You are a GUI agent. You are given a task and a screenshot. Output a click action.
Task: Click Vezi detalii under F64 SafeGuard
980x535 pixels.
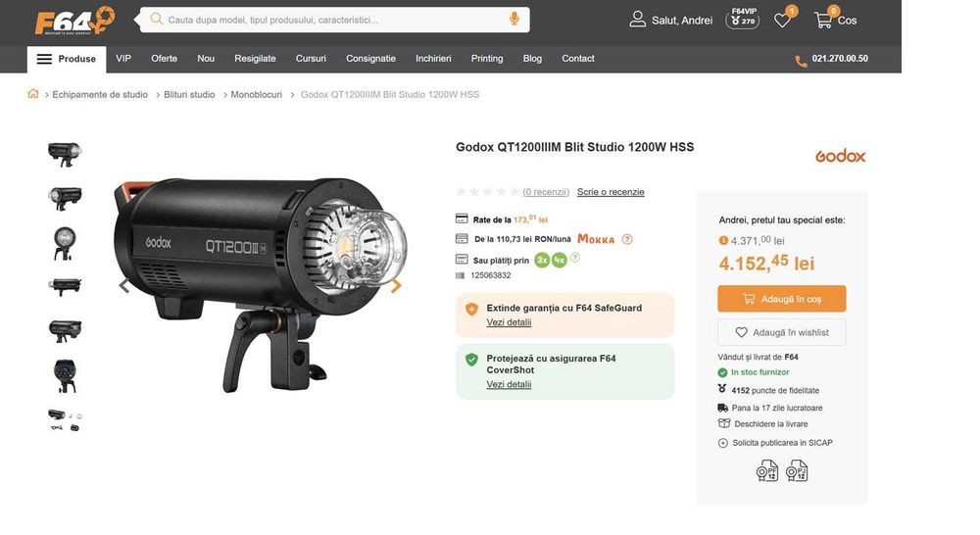509,322
